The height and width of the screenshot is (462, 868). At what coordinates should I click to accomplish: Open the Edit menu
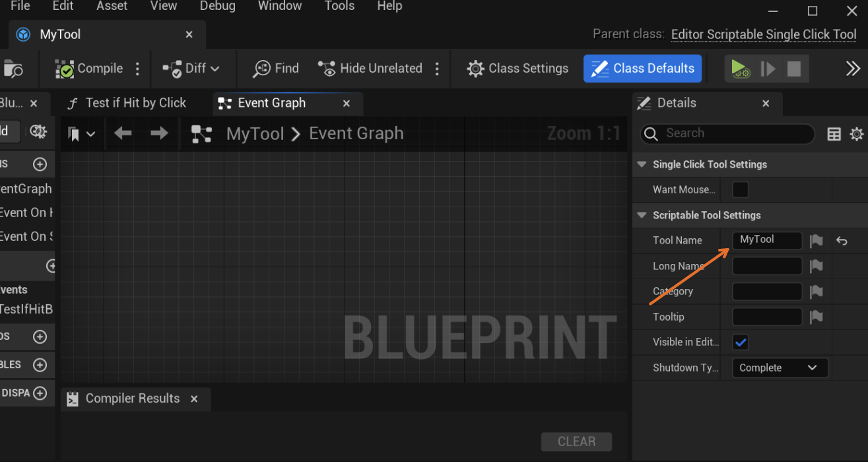tap(63, 6)
